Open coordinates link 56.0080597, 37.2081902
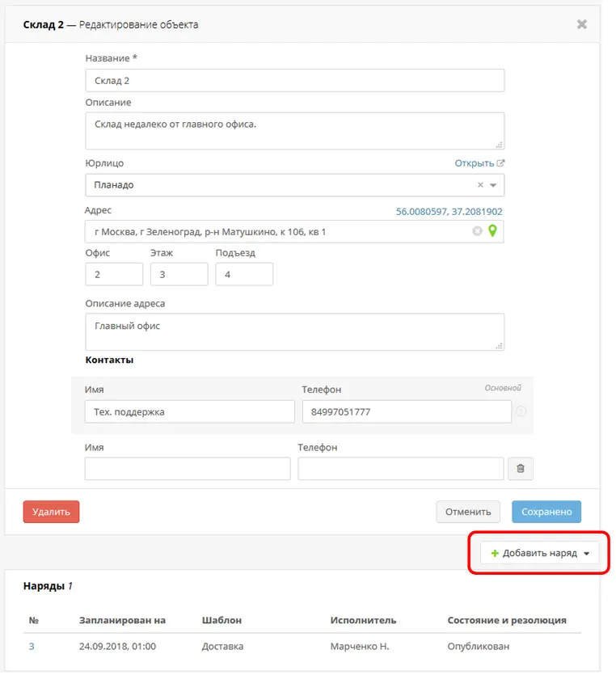This screenshot has height=679, width=616. 449,212
